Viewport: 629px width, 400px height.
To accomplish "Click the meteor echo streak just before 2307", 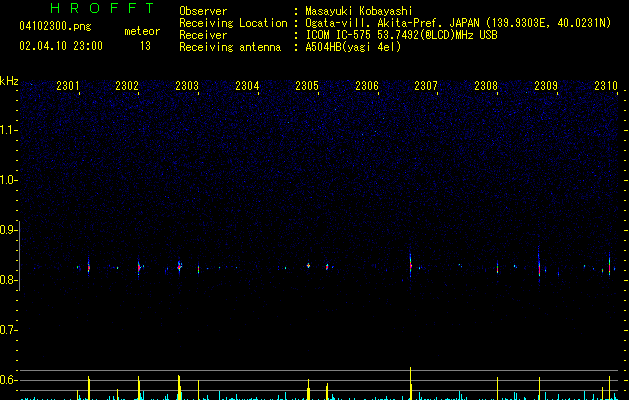I will (410, 265).
